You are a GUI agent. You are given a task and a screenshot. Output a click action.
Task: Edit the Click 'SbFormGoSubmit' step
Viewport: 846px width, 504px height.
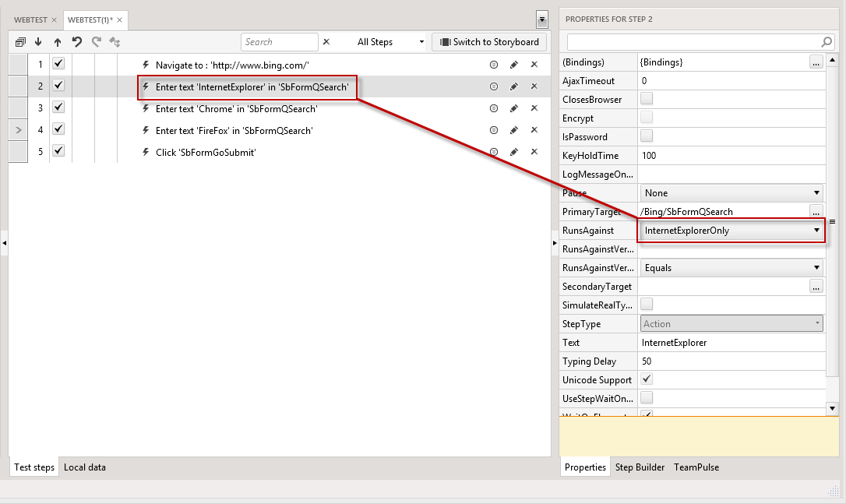[514, 152]
